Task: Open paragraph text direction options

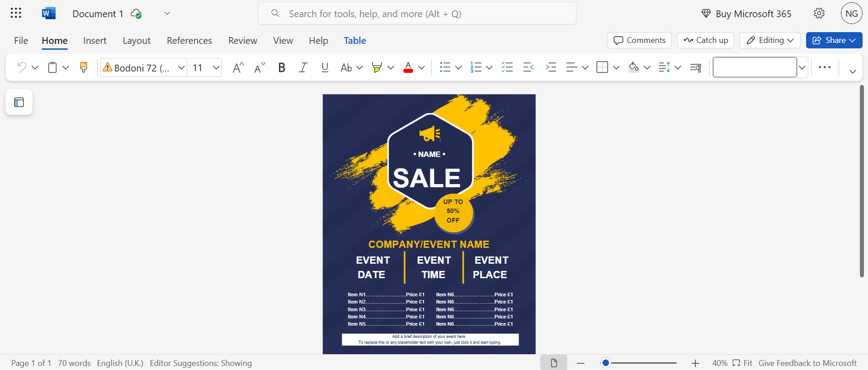Action: pos(696,67)
